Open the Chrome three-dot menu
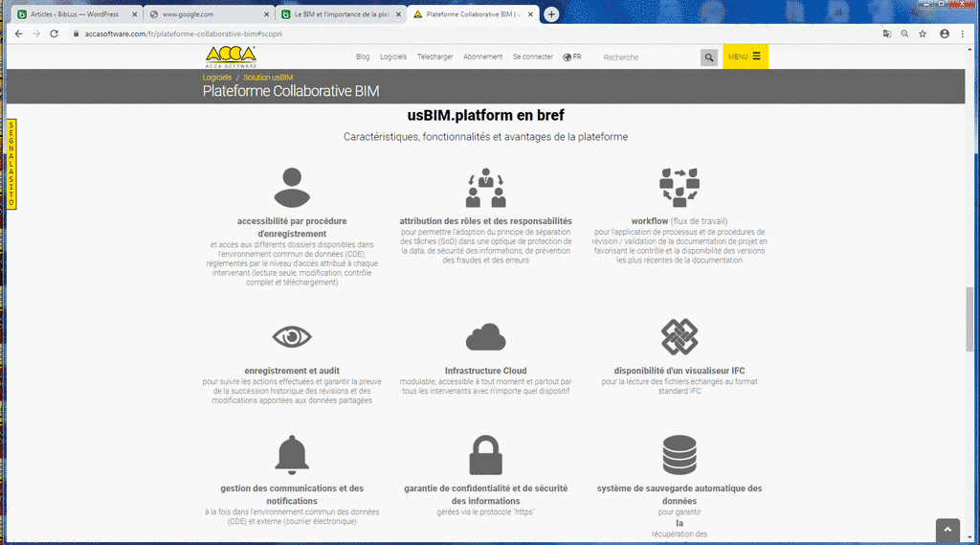Screen dimensions: 980x545 [x=963, y=34]
